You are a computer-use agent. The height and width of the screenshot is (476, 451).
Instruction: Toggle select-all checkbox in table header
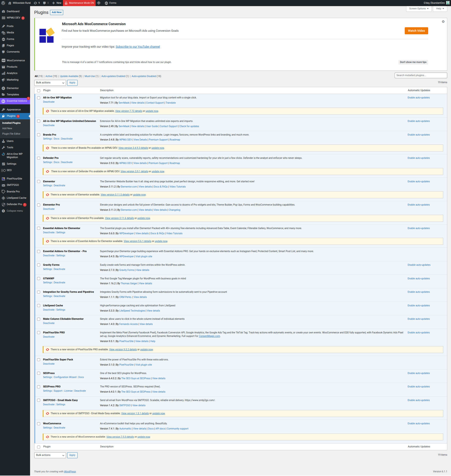[x=39, y=91]
